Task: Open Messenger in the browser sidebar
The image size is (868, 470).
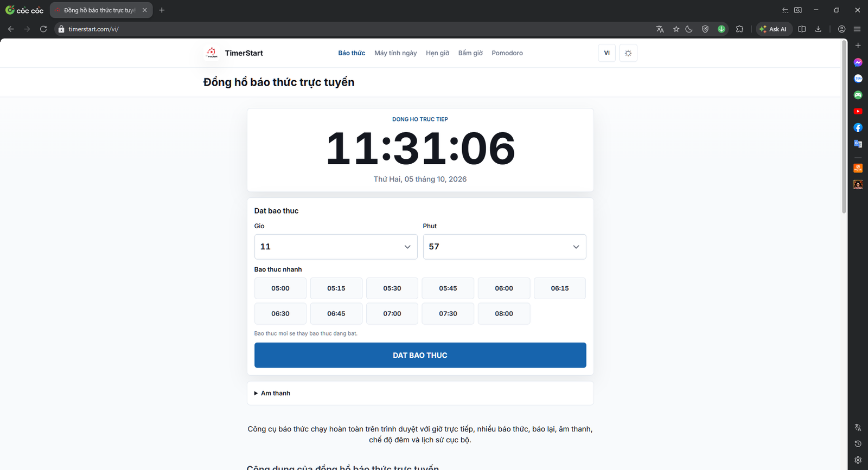Action: click(858, 62)
